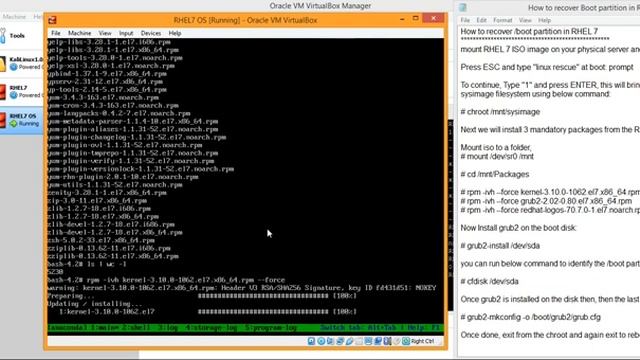This screenshot has width=640, height=360.
Task: Click rpm redhat-logos command line in Notepad
Action: pos(550,210)
